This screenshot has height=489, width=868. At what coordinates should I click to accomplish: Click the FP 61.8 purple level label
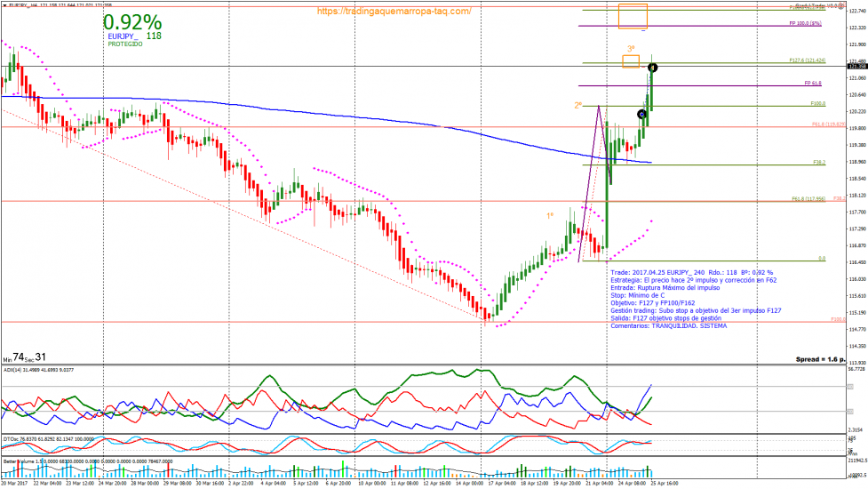tap(812, 83)
